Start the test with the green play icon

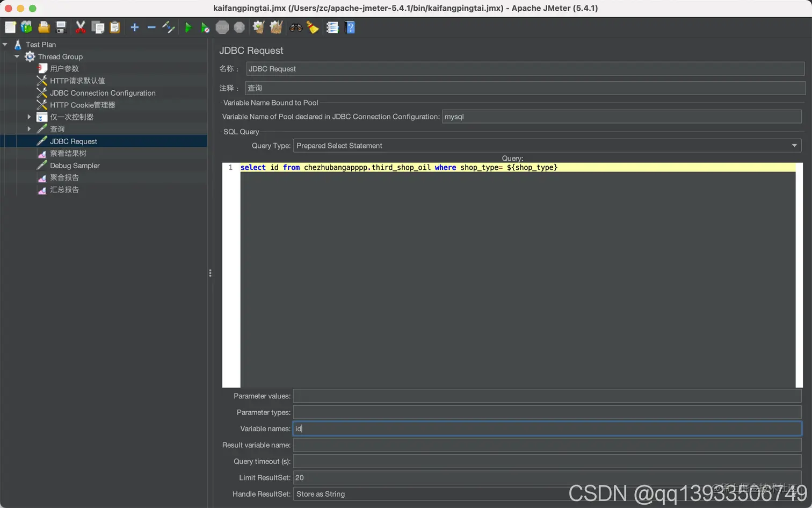[188, 27]
